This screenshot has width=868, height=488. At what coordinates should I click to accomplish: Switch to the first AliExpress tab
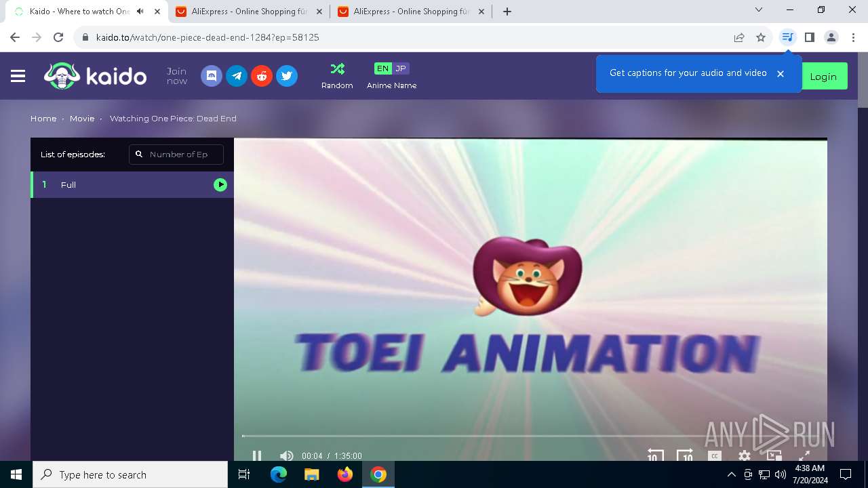[x=249, y=12]
